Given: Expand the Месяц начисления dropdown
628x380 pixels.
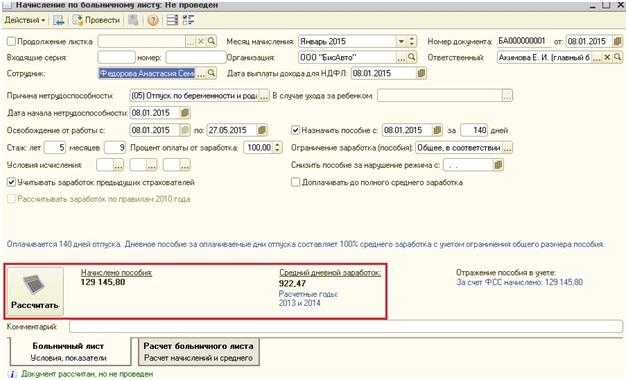Looking at the screenshot, I should click(401, 41).
